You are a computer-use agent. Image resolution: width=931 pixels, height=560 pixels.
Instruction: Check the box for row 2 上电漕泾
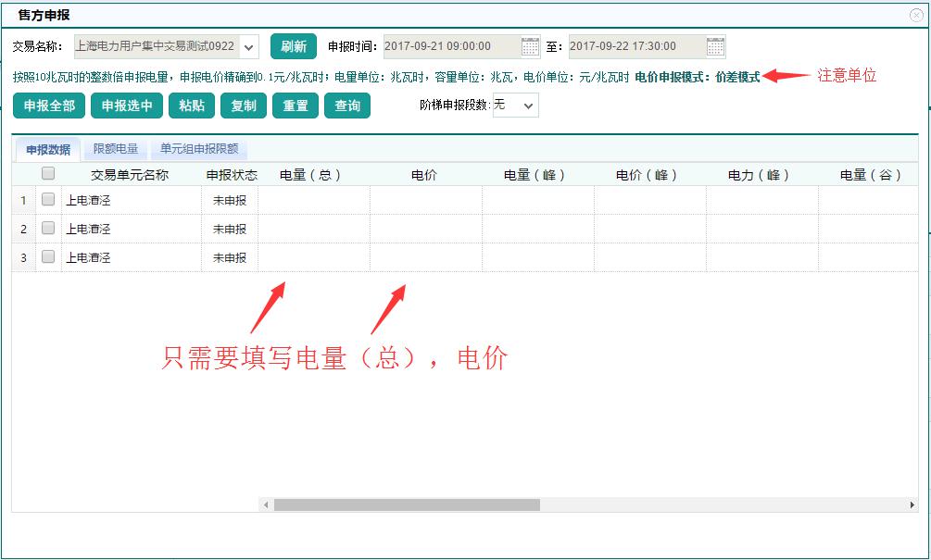tap(48, 228)
